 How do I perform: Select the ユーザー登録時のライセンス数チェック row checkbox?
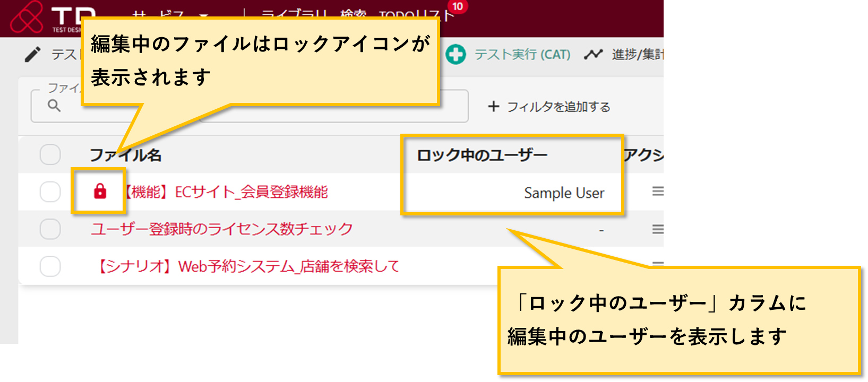coord(50,229)
